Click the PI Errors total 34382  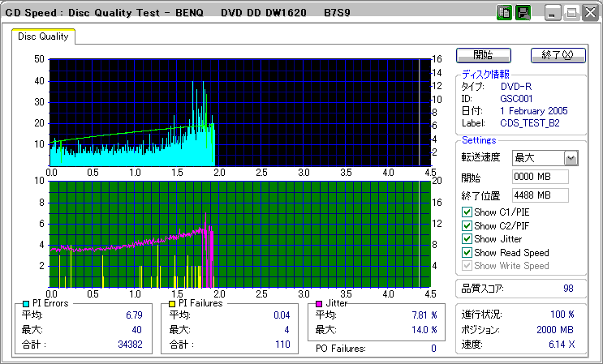(x=130, y=345)
